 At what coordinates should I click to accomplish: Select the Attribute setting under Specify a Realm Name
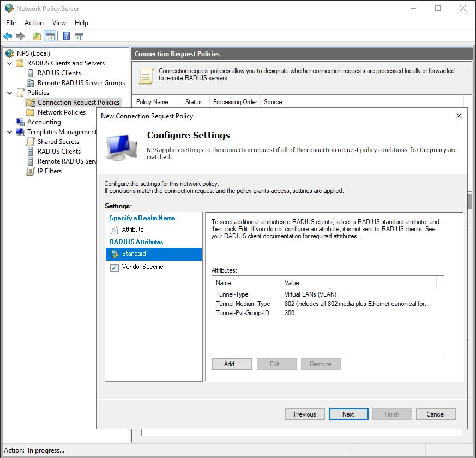pos(154,230)
